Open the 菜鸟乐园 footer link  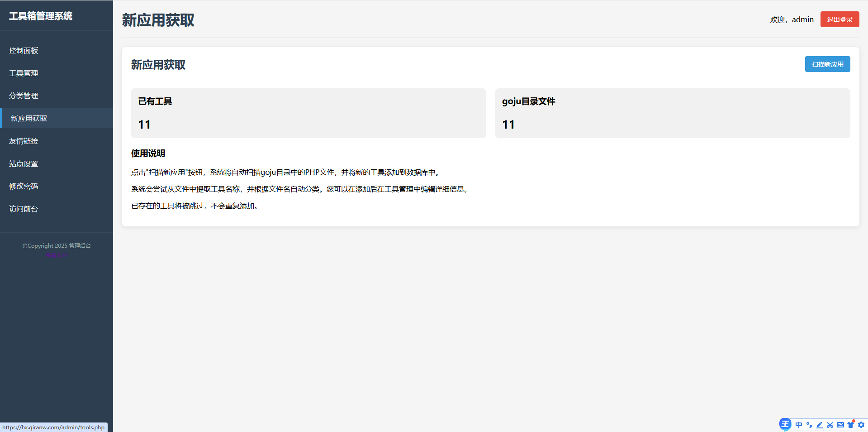57,255
